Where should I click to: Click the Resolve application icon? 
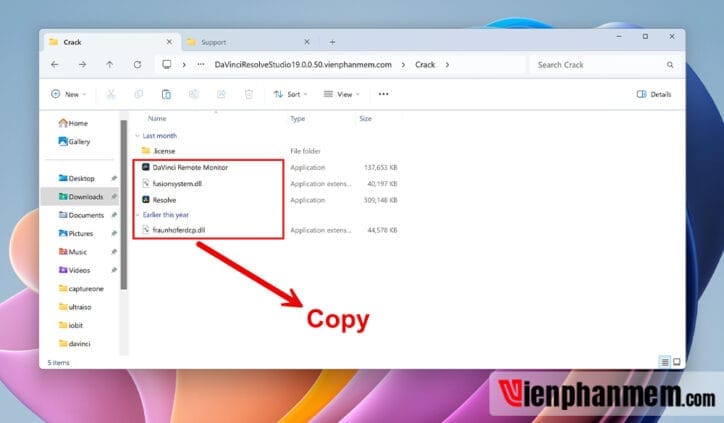[x=146, y=200]
